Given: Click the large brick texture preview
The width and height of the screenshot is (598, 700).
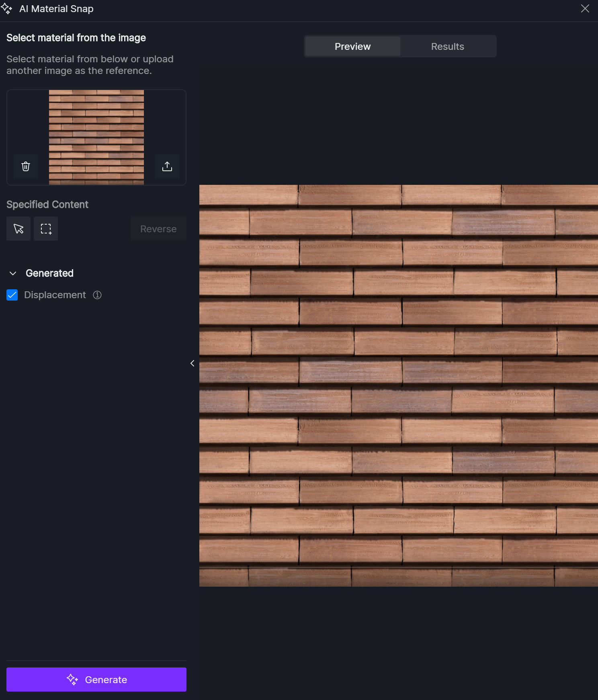Looking at the screenshot, I should coord(398,385).
